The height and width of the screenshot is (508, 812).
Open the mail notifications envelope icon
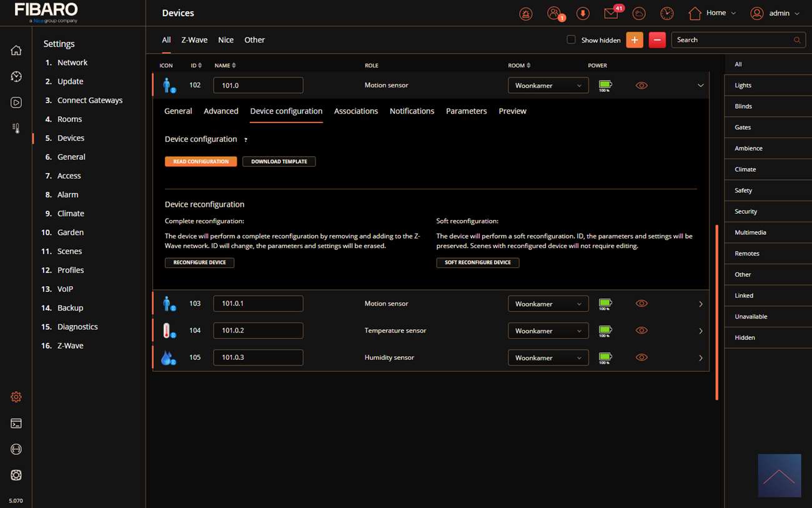pyautogui.click(x=611, y=13)
